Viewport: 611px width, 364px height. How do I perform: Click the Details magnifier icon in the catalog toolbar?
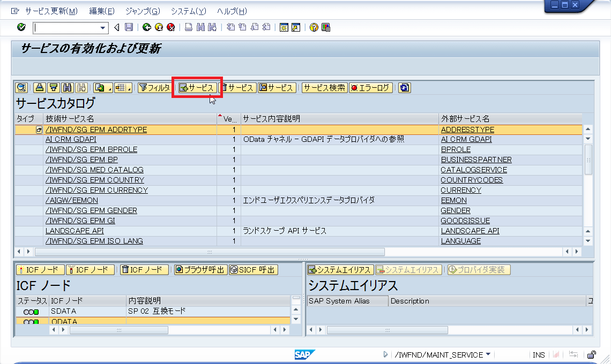point(21,88)
